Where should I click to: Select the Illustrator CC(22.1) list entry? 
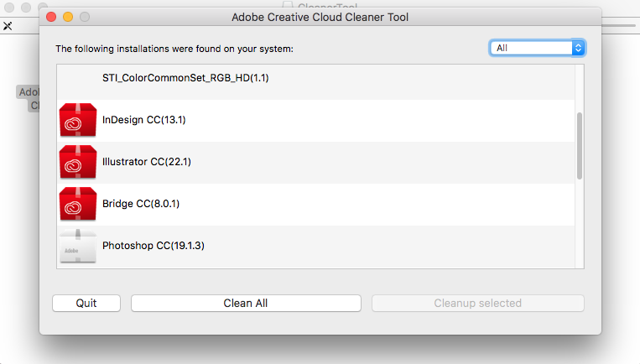point(147,161)
